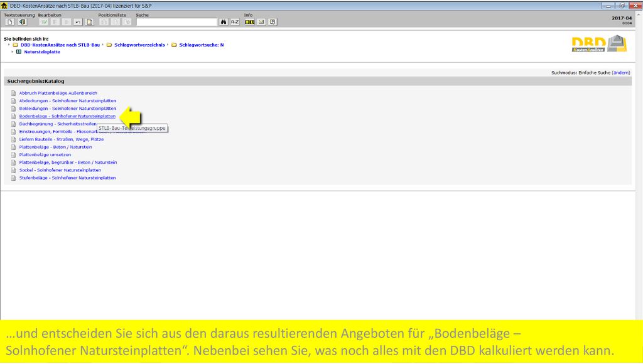The height and width of the screenshot is (364, 643).
Task: Click document icon beside Bodenbeläge row
Action: pos(14,116)
